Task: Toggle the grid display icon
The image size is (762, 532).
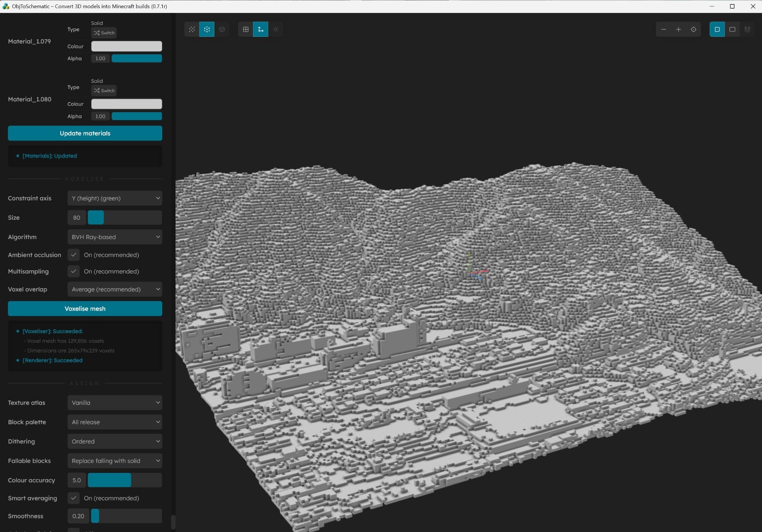Action: point(246,29)
